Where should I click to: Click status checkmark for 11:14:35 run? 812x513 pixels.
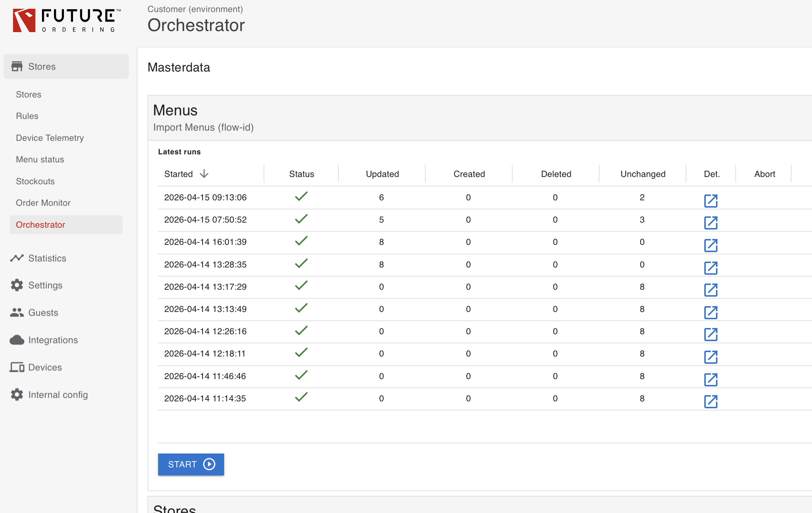coord(301,397)
